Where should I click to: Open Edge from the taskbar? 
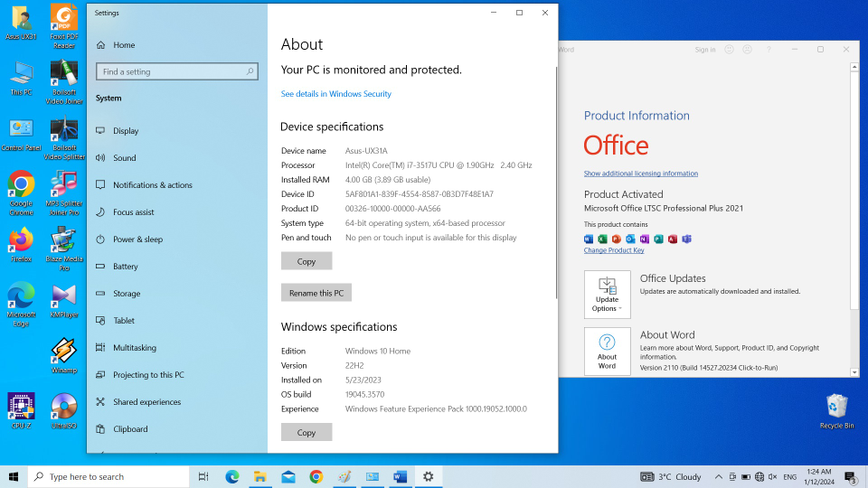click(x=232, y=476)
